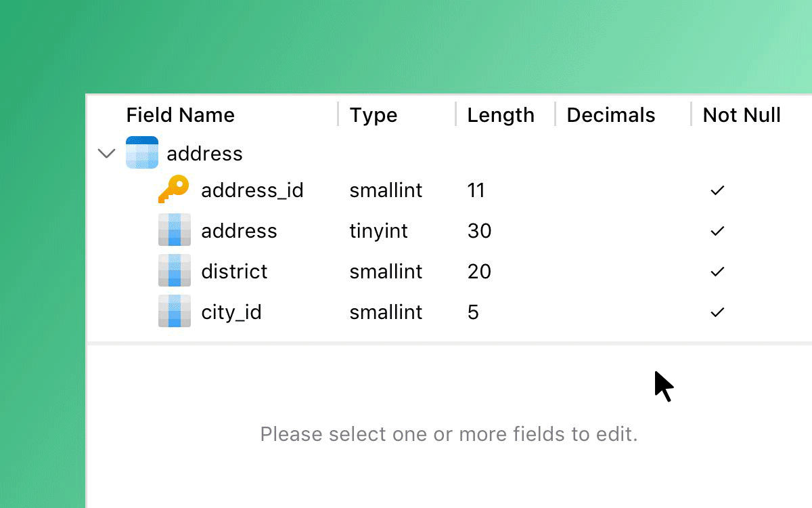Open the Type cell showing tinyint
Screen dimensions: 812x508
[379, 231]
